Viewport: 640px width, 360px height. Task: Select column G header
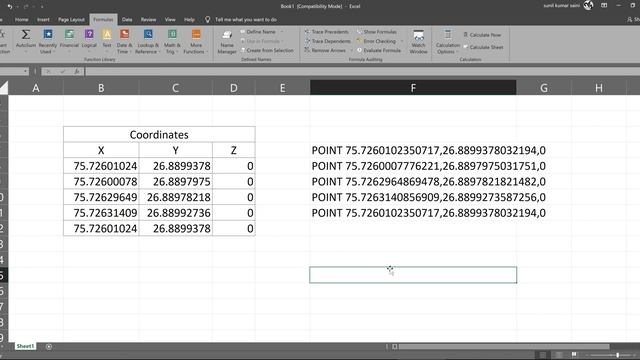point(544,88)
